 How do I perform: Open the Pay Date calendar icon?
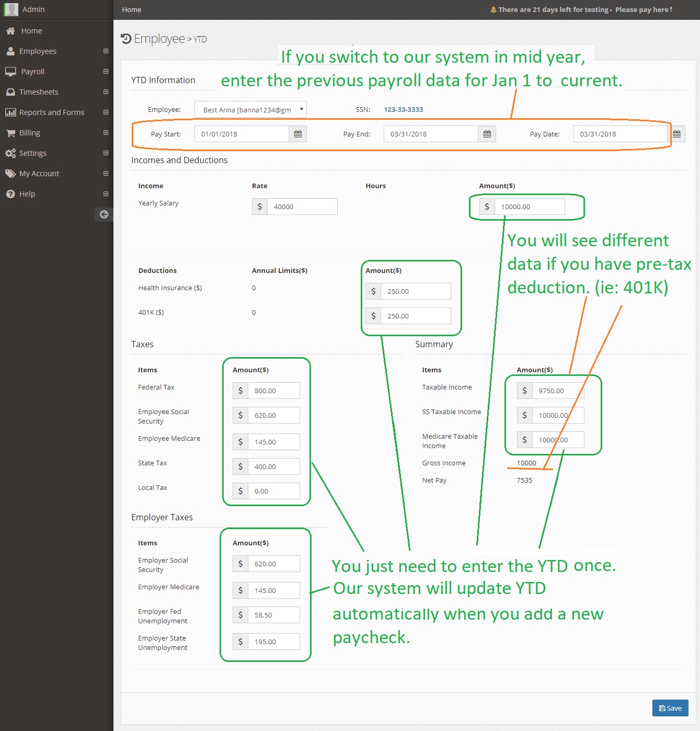point(676,134)
